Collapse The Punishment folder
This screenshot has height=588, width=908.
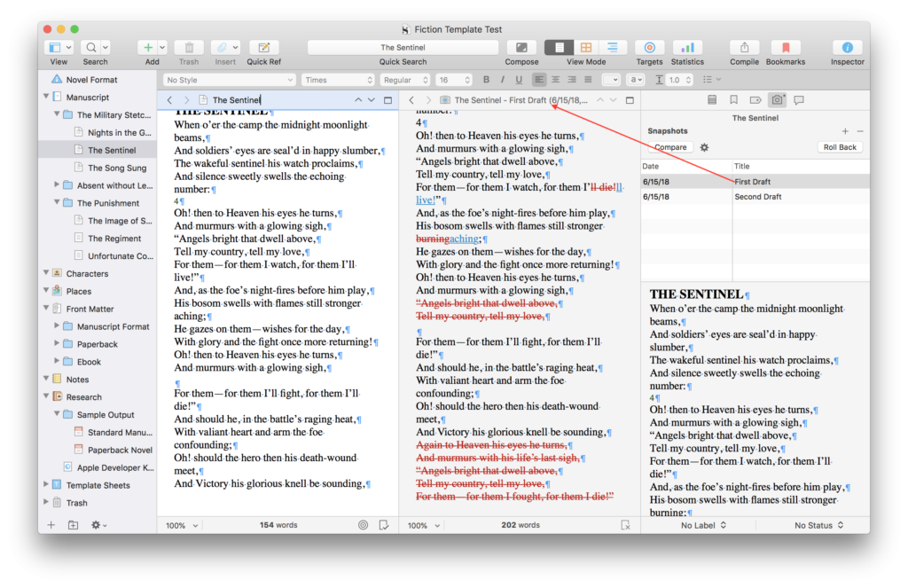57,203
